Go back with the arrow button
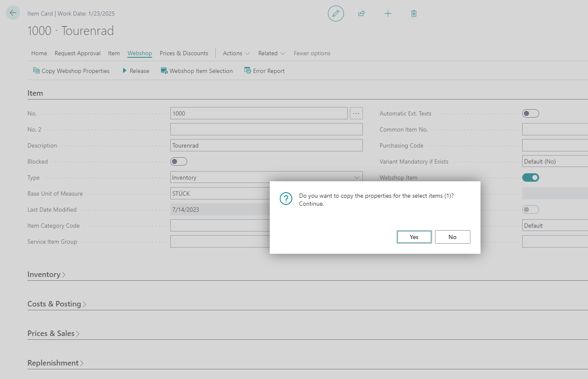Image resolution: width=588 pixels, height=379 pixels. tap(13, 13)
